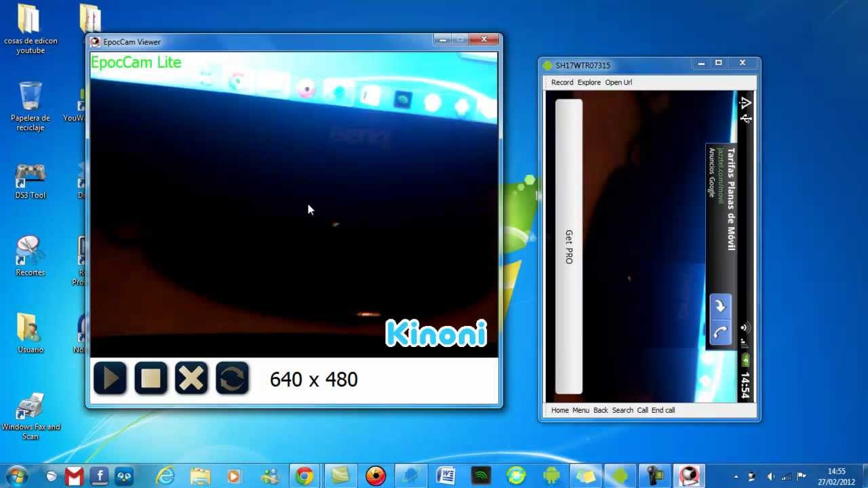Open Windows Live Messenger from the taskbar
The image size is (868, 488).
(x=269, y=476)
